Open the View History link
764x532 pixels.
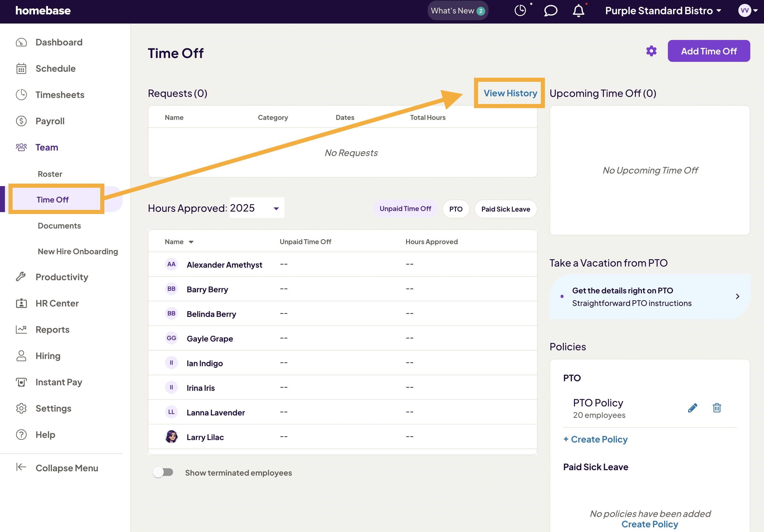[510, 93]
